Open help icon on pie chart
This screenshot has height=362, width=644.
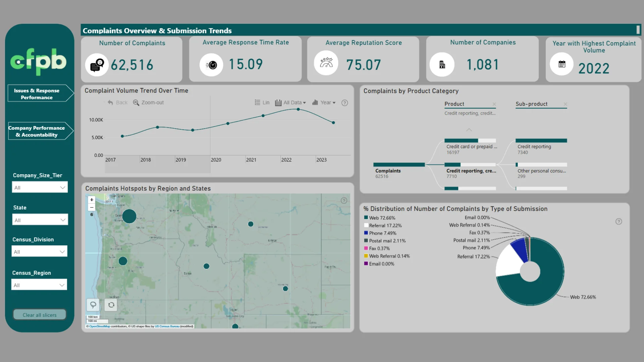[619, 222]
